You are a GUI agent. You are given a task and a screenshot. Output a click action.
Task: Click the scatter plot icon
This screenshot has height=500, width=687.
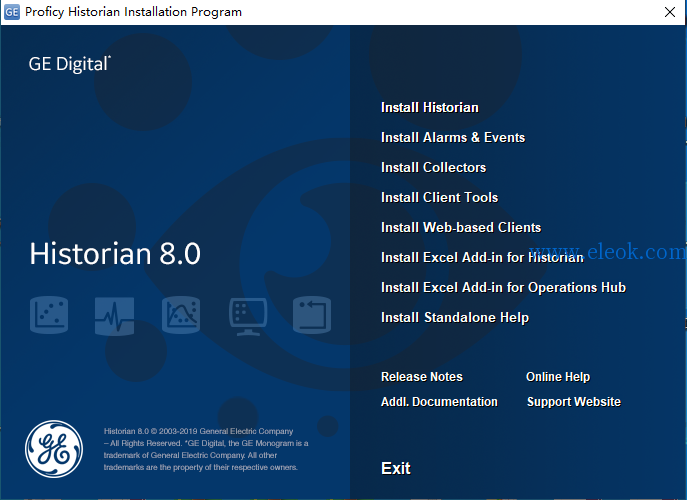[x=49, y=315]
